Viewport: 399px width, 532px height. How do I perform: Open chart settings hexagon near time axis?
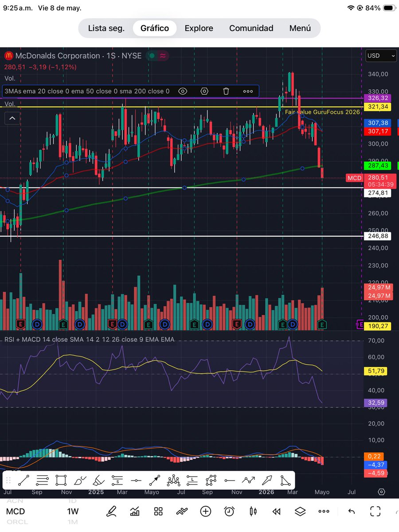click(x=381, y=492)
